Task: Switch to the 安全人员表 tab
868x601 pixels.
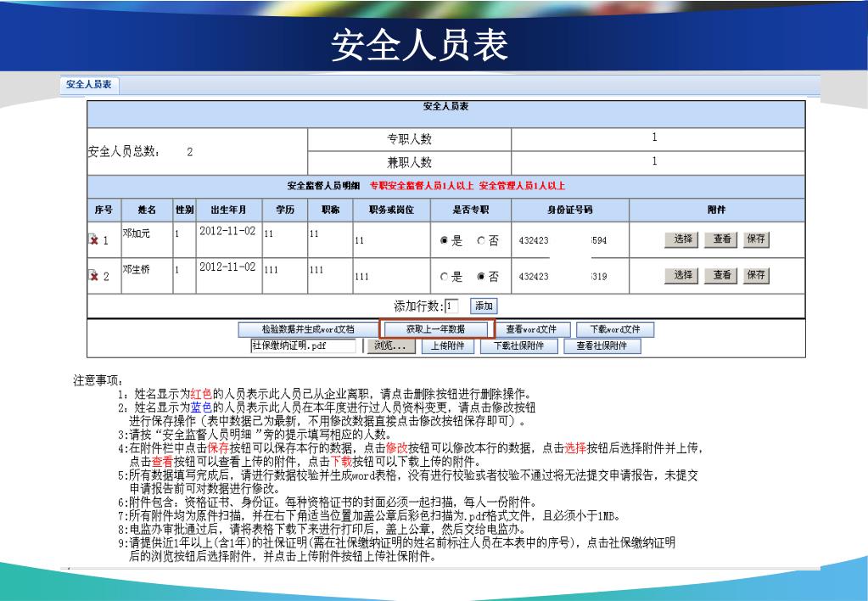Action: point(89,85)
